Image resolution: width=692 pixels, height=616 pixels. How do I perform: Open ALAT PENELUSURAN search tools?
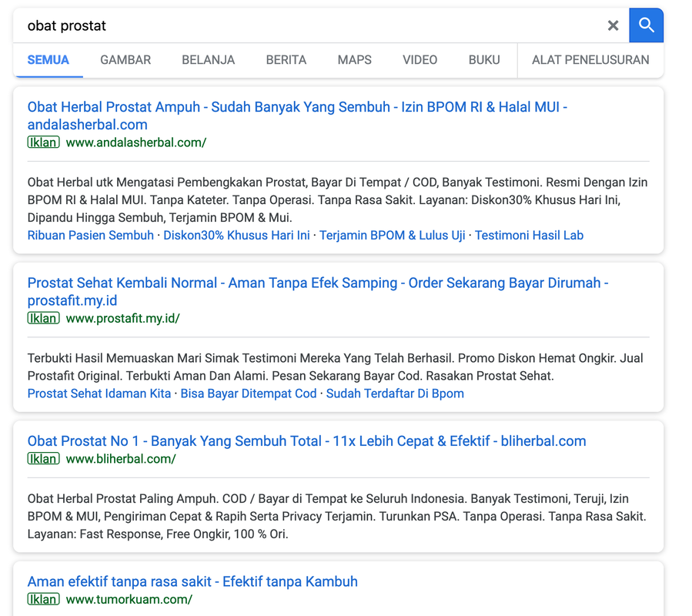[x=590, y=60]
